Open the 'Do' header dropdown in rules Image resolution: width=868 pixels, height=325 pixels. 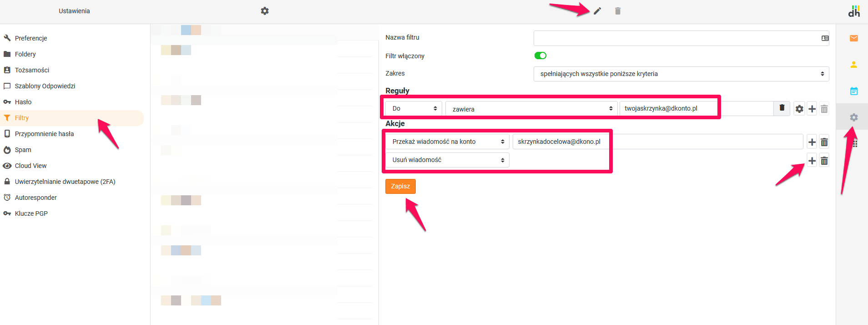pyautogui.click(x=414, y=108)
